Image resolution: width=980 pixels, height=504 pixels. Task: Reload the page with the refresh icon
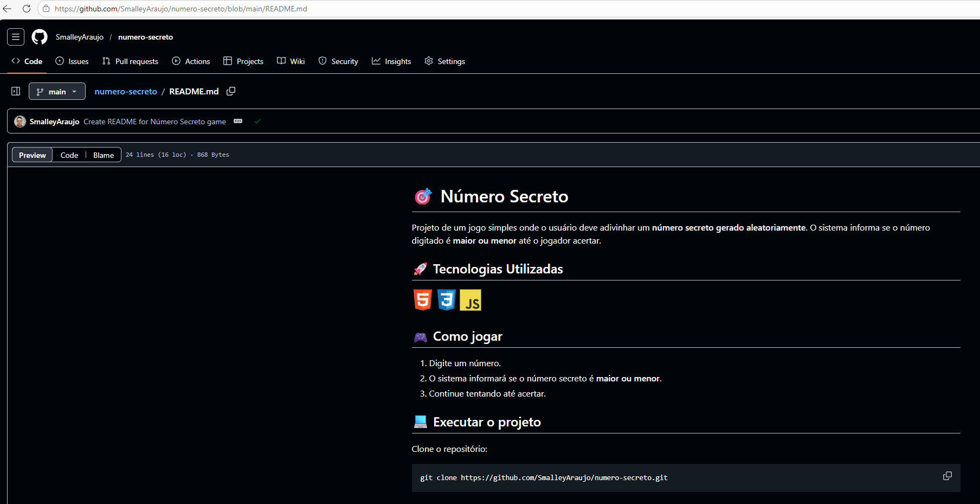[27, 9]
